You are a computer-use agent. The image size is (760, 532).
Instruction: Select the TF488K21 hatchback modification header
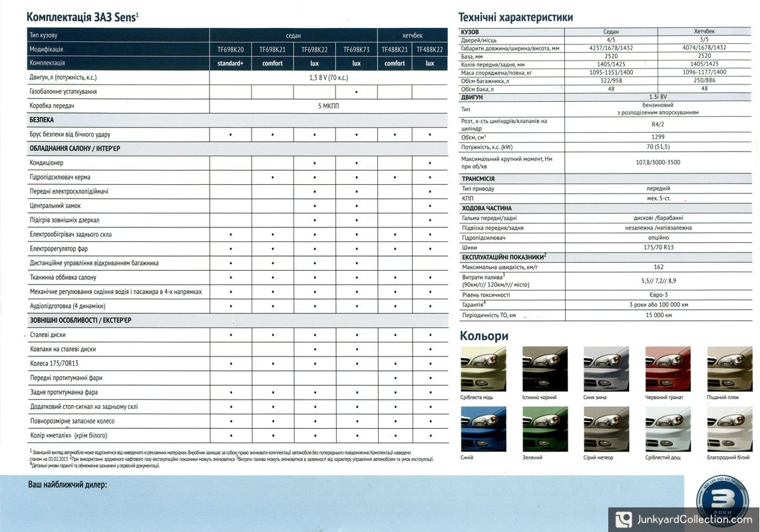pos(395,49)
